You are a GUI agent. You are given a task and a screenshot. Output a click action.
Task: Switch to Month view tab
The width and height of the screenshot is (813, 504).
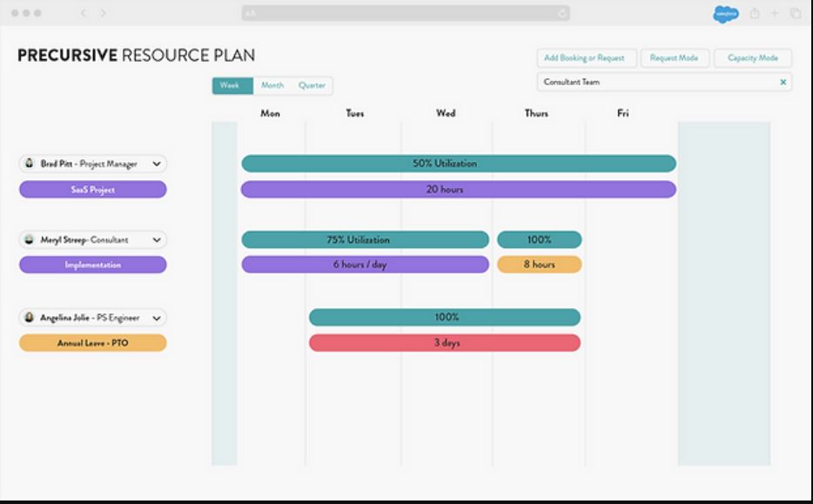[x=272, y=85]
